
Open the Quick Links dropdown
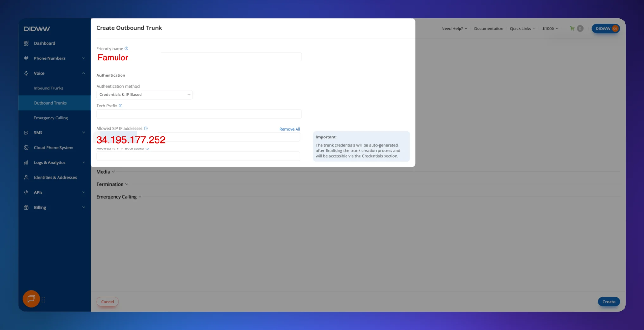coord(522,28)
